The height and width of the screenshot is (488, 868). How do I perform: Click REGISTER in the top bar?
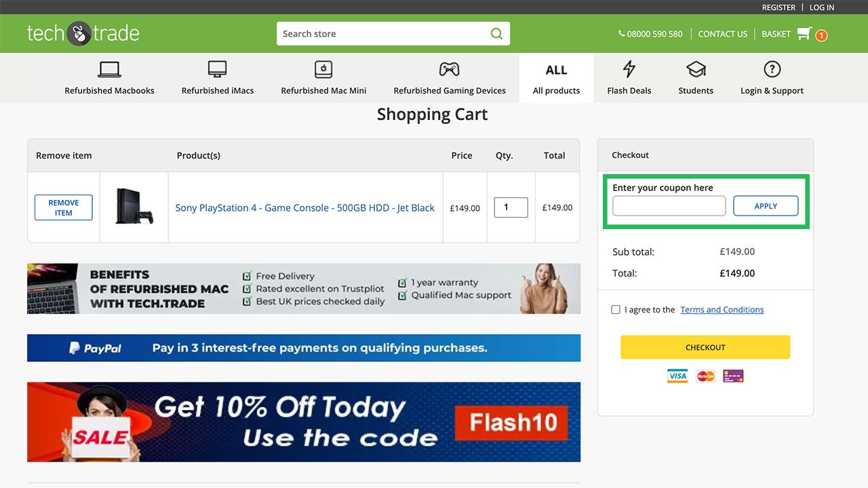778,7
